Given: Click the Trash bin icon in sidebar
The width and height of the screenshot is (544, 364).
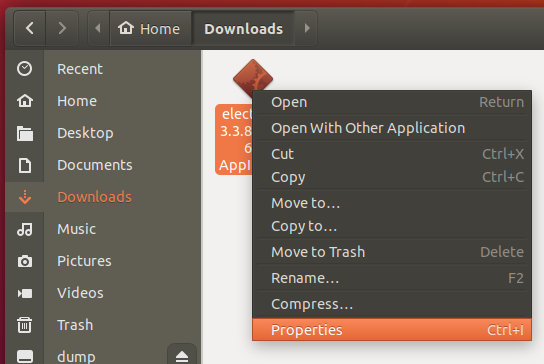Looking at the screenshot, I should 25,325.
